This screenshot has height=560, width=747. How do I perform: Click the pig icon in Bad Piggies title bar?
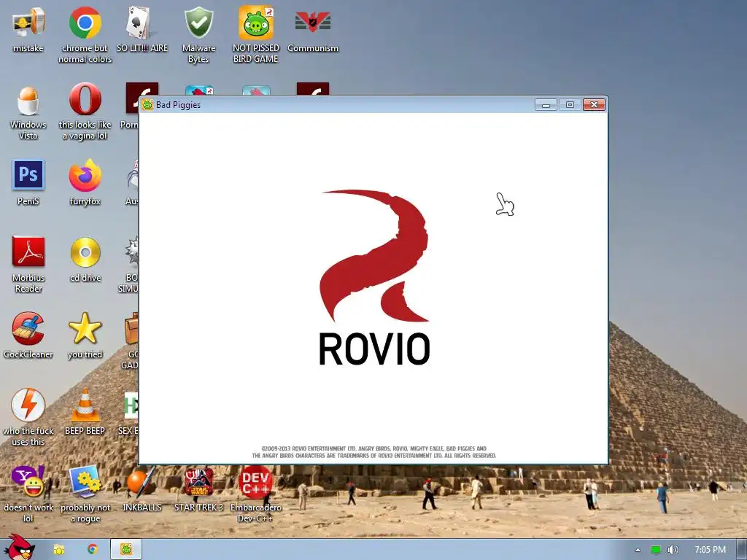[147, 104]
